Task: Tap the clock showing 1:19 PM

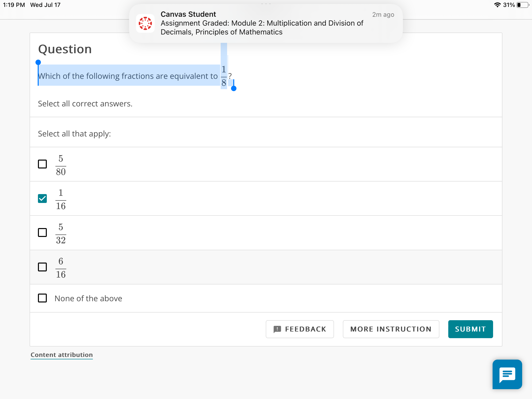Action: pyautogui.click(x=14, y=5)
